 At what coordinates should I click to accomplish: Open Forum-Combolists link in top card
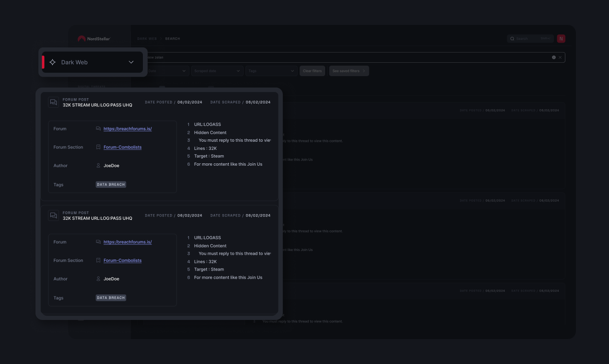pos(122,148)
